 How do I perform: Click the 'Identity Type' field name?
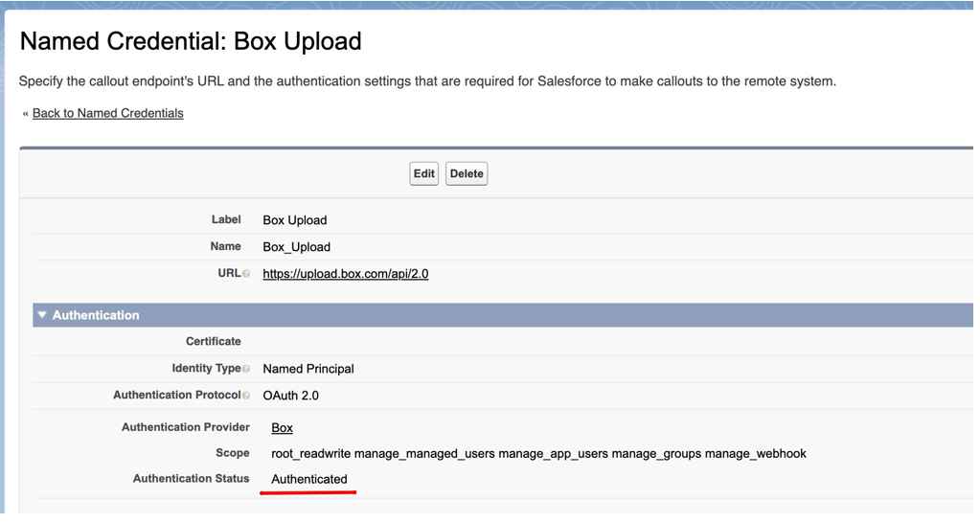pyautogui.click(x=206, y=368)
